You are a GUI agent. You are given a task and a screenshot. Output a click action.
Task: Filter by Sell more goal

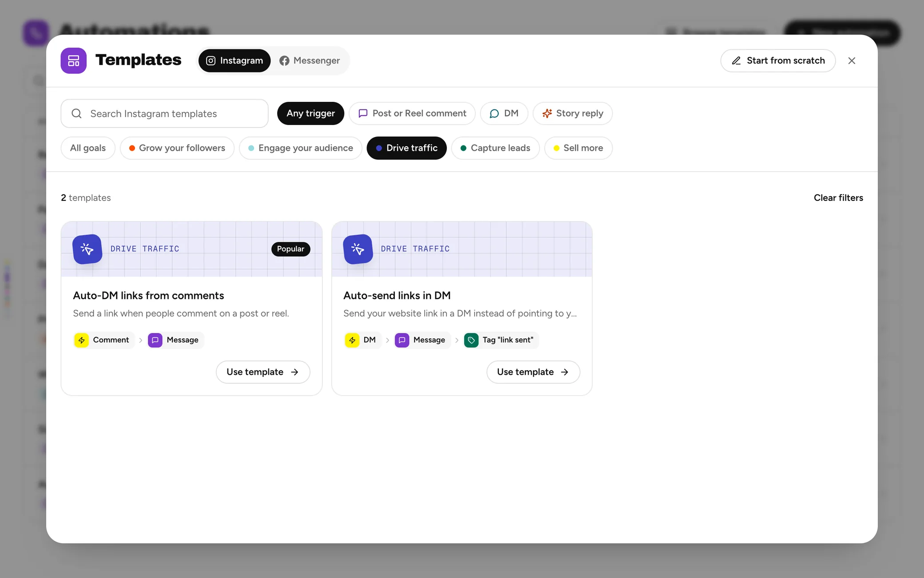pyautogui.click(x=578, y=148)
